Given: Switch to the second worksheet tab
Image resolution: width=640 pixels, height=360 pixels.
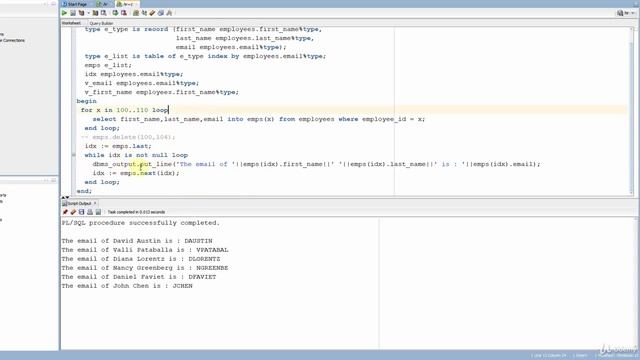Looking at the screenshot, I should click(x=103, y=4).
